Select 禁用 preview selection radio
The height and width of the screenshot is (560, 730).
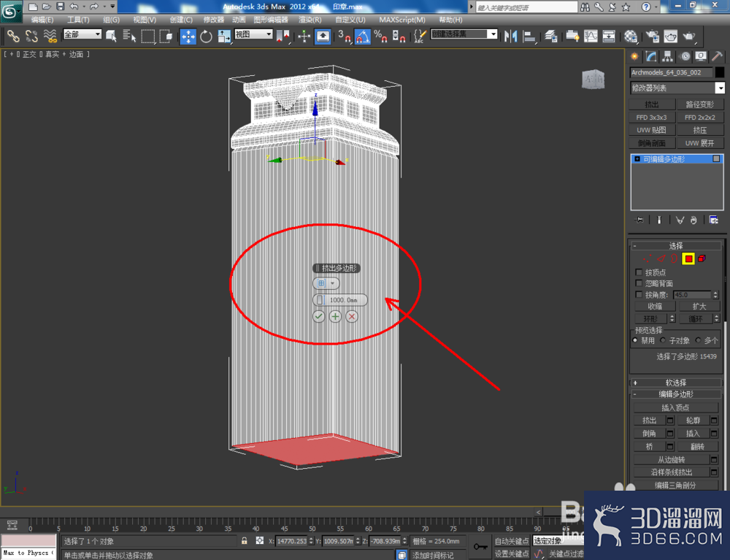point(635,340)
